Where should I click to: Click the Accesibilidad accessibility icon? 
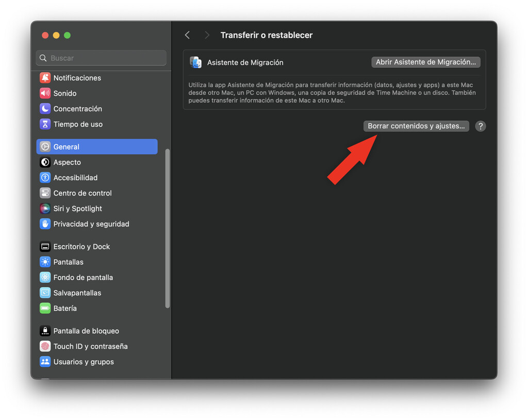(x=45, y=177)
